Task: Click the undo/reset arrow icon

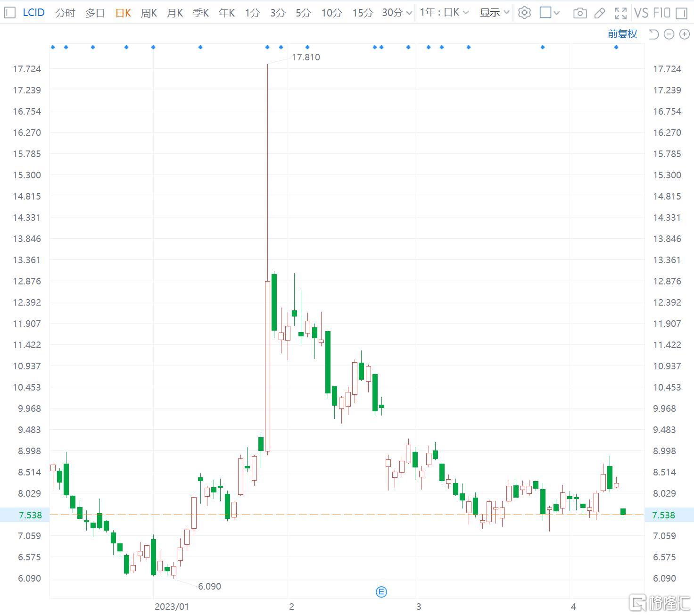Action: (653, 34)
